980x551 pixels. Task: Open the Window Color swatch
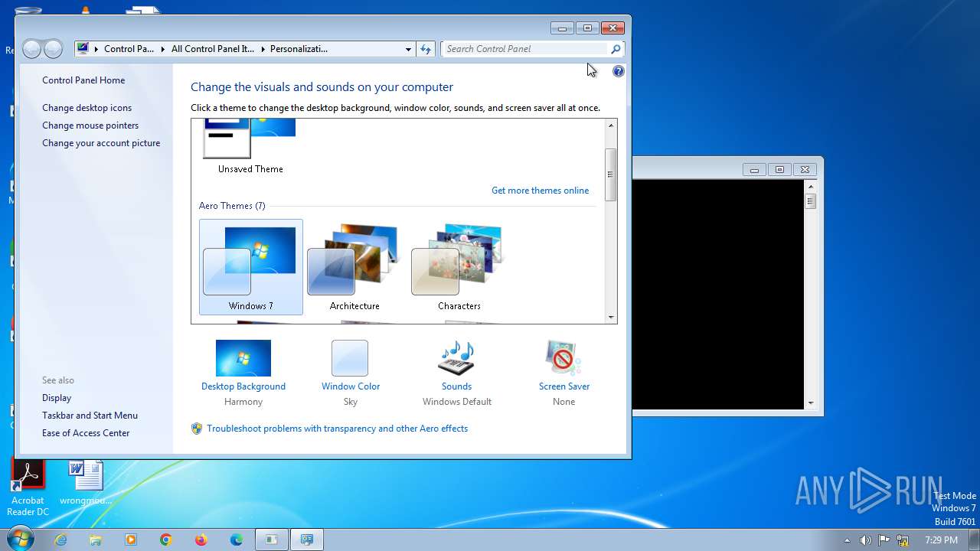coord(350,358)
